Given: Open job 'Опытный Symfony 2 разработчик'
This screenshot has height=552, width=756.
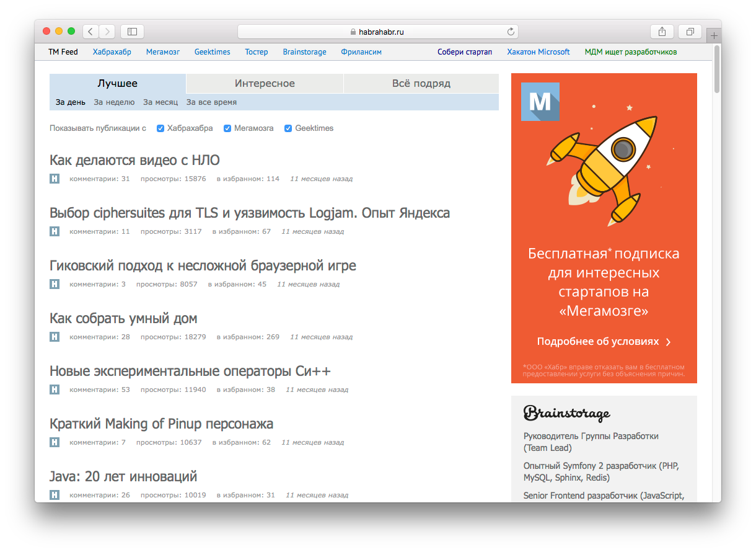Looking at the screenshot, I should click(x=601, y=472).
